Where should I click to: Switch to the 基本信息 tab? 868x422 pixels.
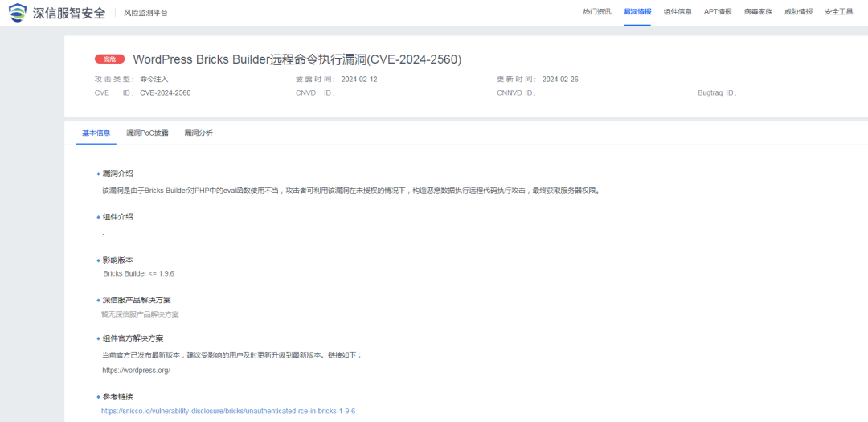[x=96, y=133]
